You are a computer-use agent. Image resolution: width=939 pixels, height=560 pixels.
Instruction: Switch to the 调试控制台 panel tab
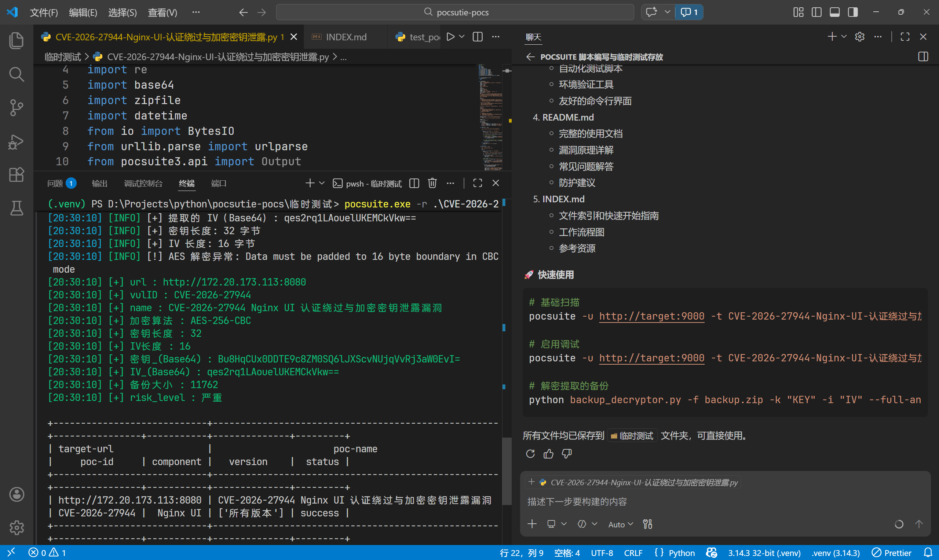tap(143, 183)
